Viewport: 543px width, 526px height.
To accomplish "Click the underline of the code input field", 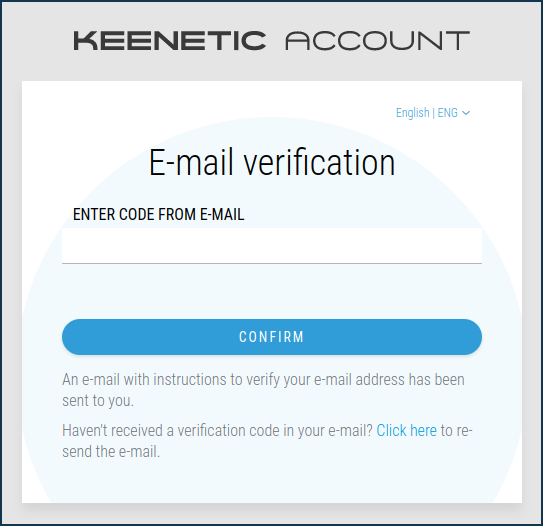I will [272, 264].
